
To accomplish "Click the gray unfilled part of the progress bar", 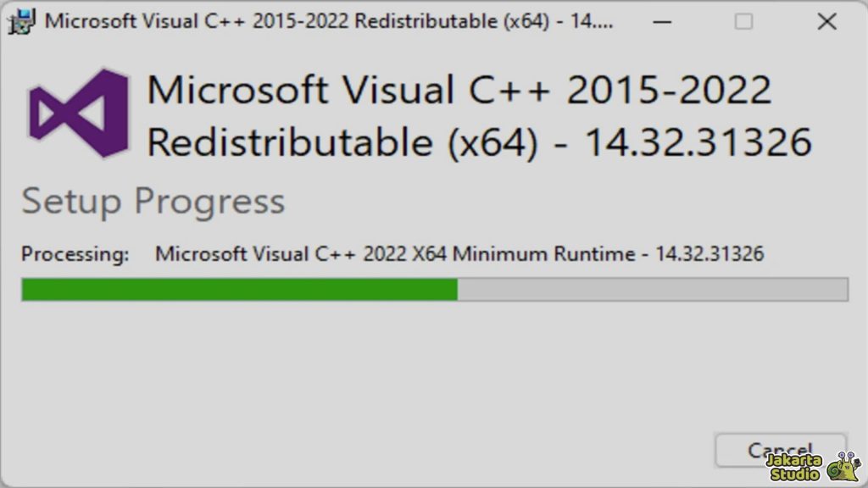I will 653,290.
